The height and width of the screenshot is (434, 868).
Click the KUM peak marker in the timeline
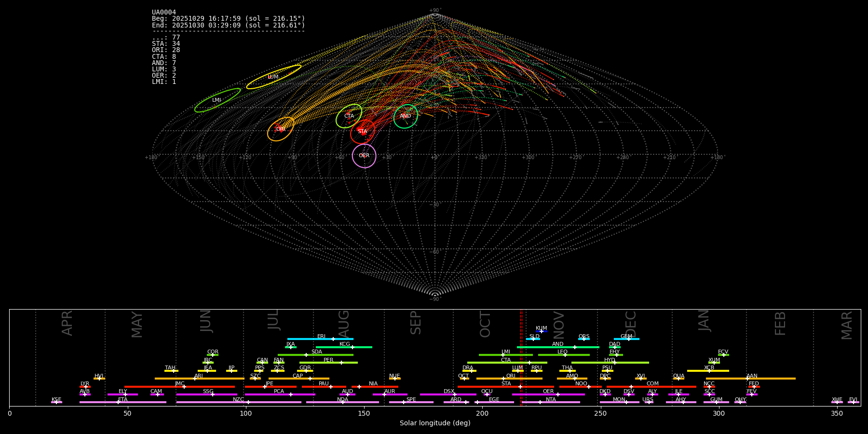541,331
